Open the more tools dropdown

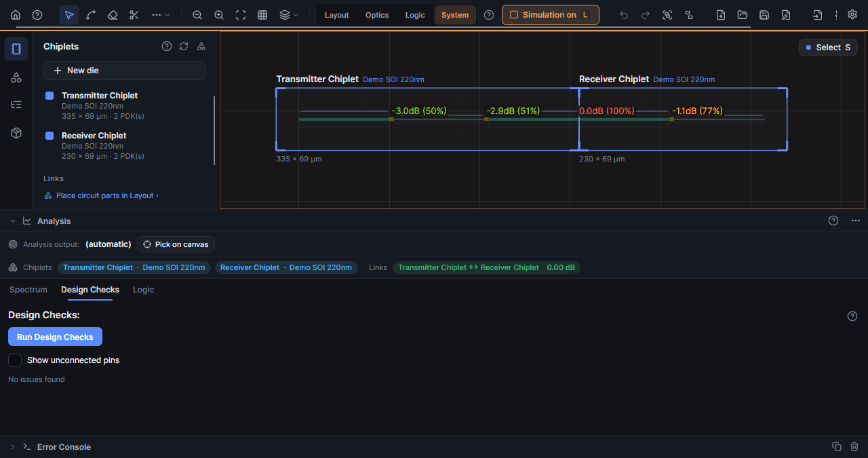pos(160,15)
